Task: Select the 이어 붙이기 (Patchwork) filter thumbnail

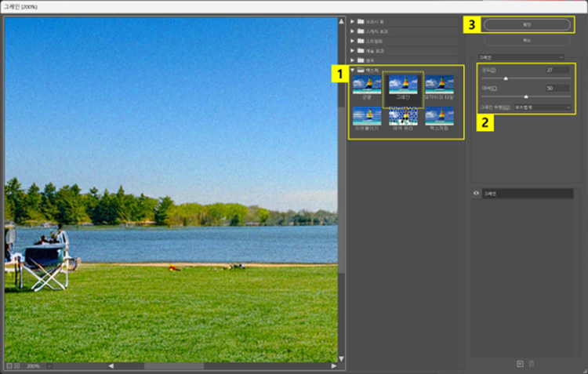Action: coord(367,116)
